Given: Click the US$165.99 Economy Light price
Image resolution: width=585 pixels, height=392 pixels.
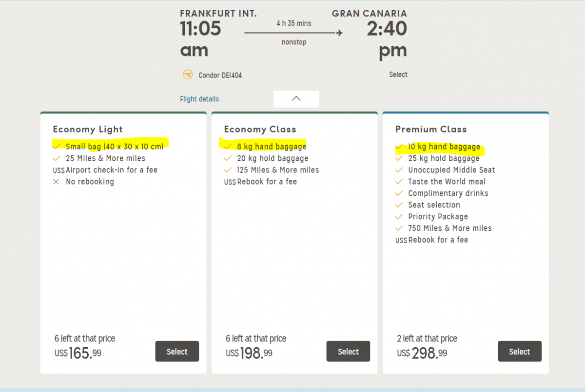Looking at the screenshot, I should 78,353.
